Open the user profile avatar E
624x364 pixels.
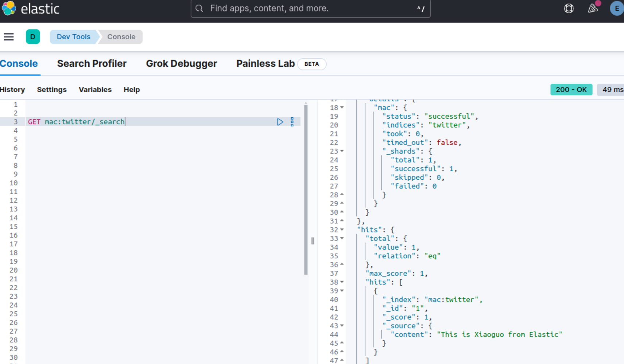[616, 8]
